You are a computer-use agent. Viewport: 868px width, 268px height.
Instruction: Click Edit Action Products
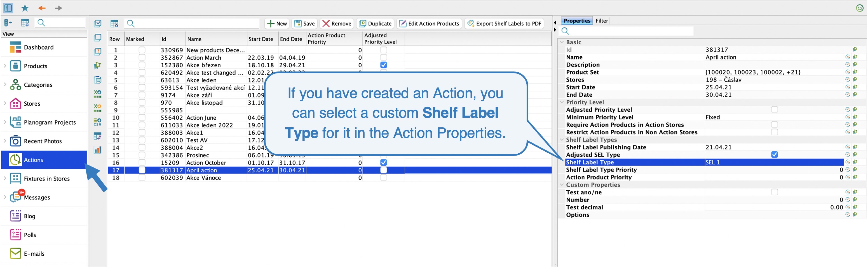coord(429,24)
